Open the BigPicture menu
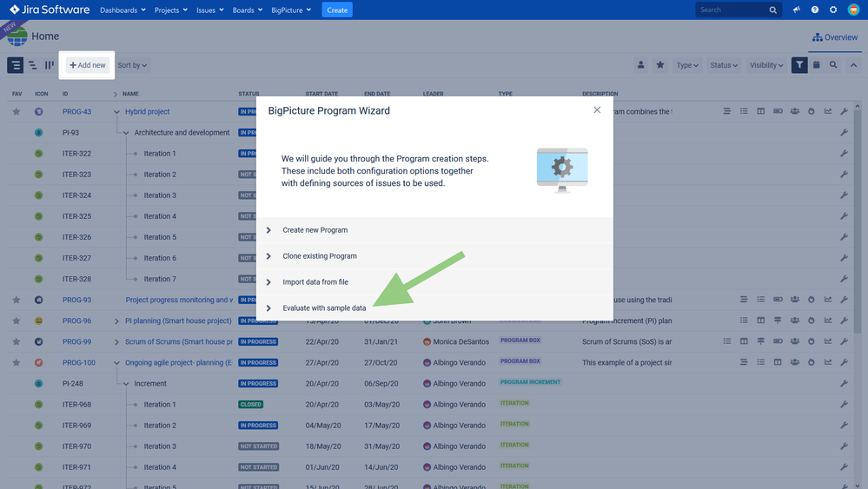Viewport: 868px width, 489px height. point(291,10)
